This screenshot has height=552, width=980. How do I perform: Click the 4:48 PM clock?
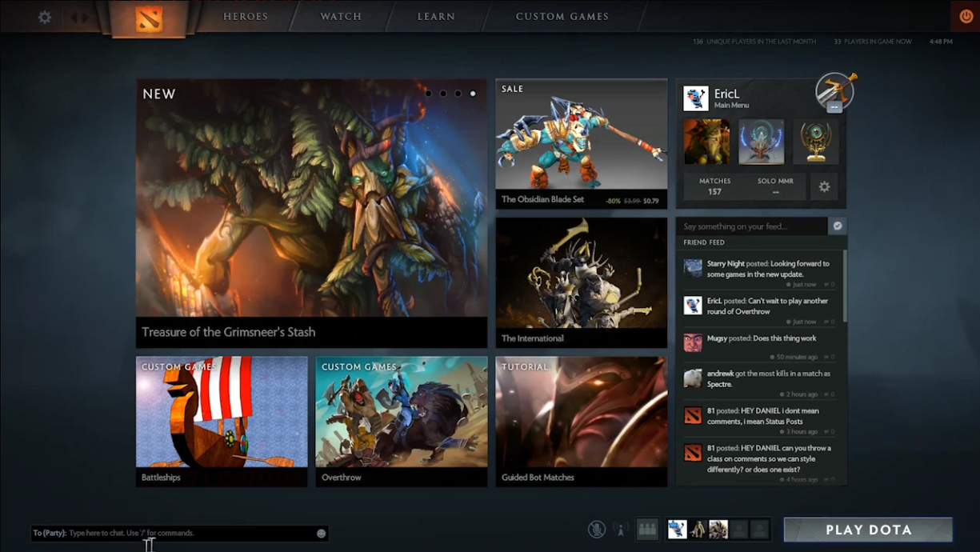pos(942,42)
